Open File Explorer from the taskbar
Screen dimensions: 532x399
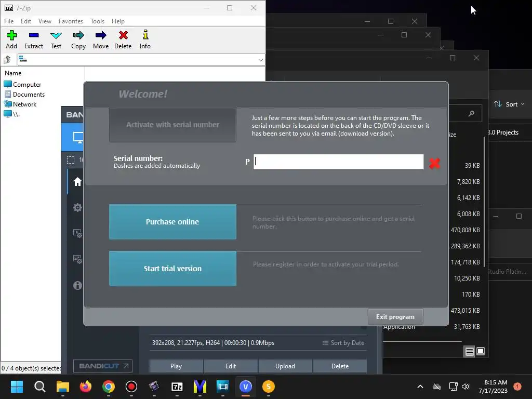click(x=63, y=387)
